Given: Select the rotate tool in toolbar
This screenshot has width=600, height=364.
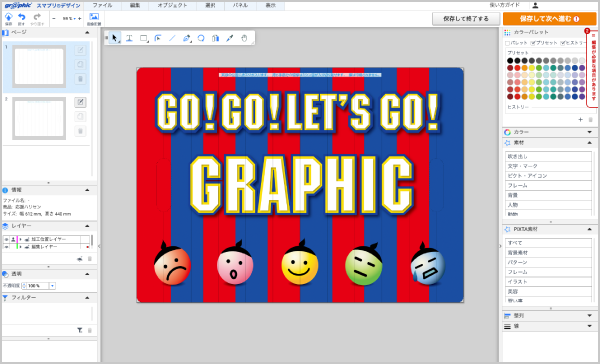Looking at the screenshot, I should pos(201,38).
